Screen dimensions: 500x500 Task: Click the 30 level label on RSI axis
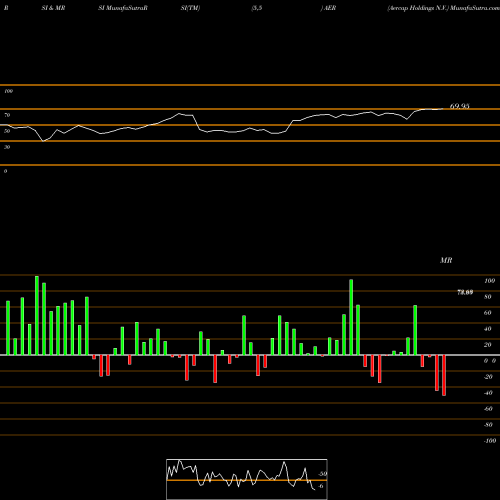click(x=7, y=147)
